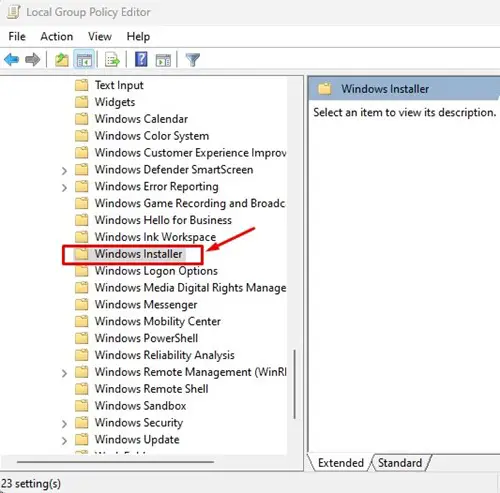Click the Export List toolbar icon
The width and height of the screenshot is (500, 493).
[x=112, y=60]
